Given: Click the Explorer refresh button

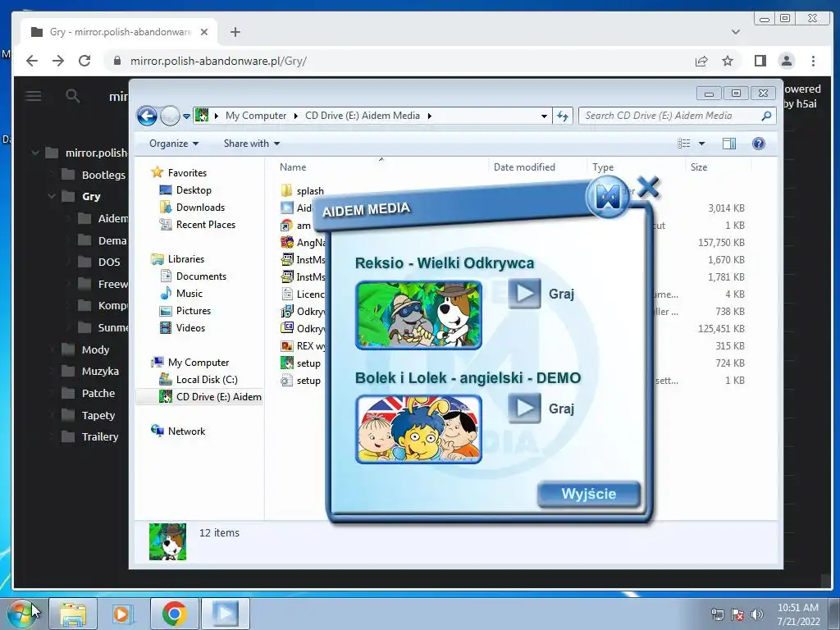Looking at the screenshot, I should coord(563,116).
